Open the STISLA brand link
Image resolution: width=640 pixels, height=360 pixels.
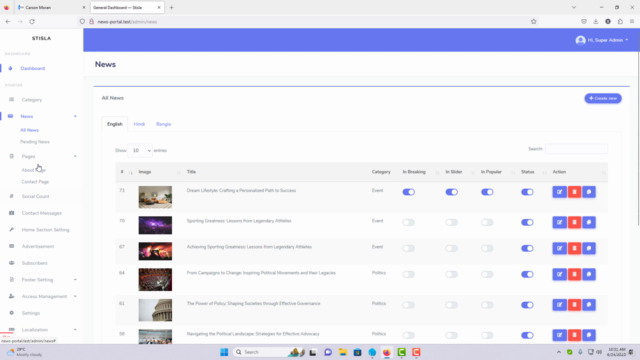click(x=41, y=38)
